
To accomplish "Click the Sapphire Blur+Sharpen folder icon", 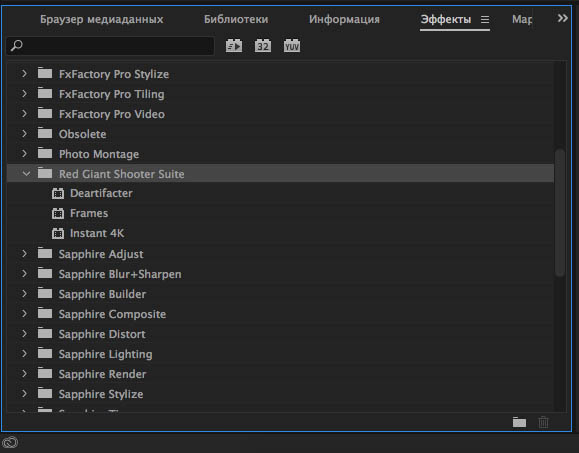I will (45, 273).
